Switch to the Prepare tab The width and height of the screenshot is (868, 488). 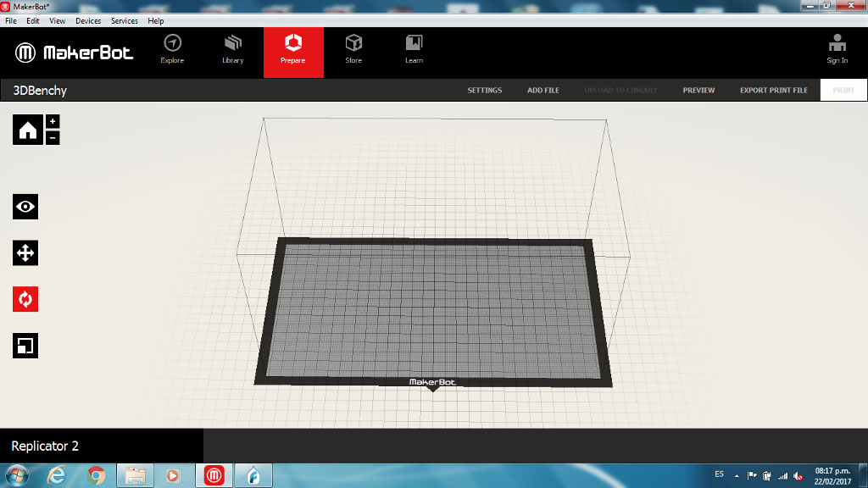[x=293, y=52]
